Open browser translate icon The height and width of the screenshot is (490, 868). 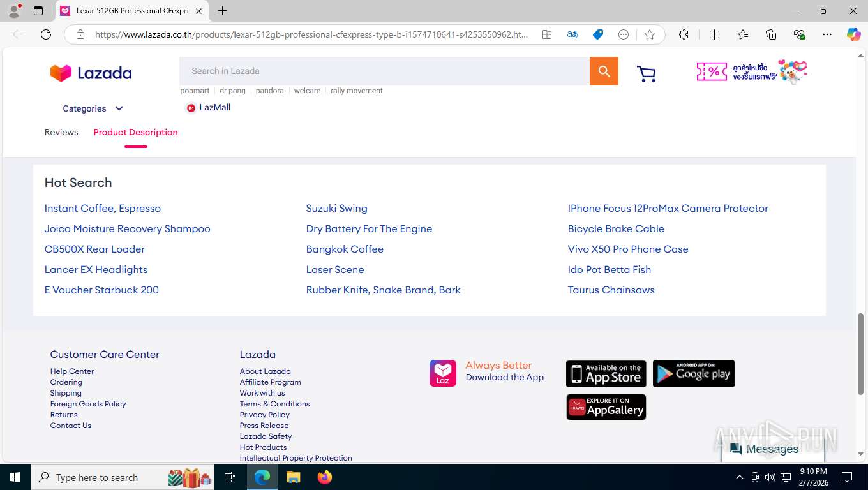(x=572, y=34)
